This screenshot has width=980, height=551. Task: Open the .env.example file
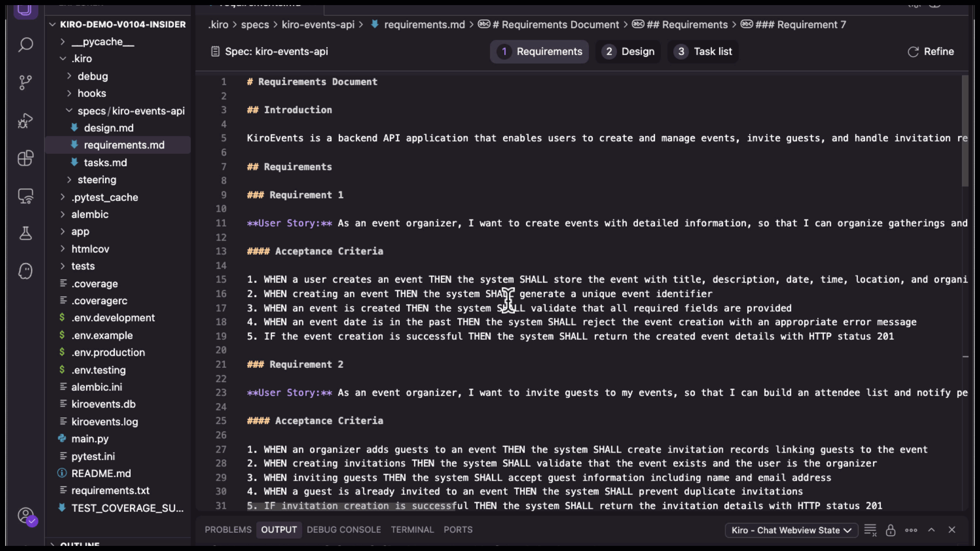pyautogui.click(x=118, y=335)
